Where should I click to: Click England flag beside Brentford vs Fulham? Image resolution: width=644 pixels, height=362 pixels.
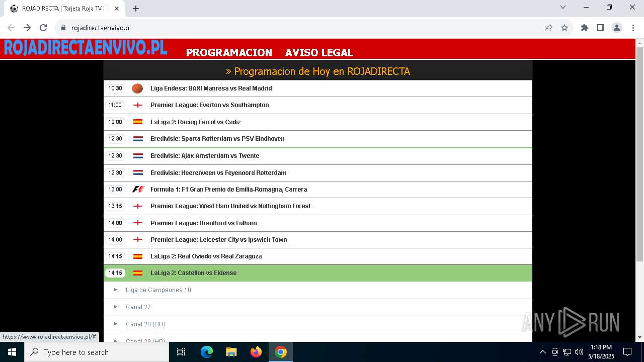point(138,223)
